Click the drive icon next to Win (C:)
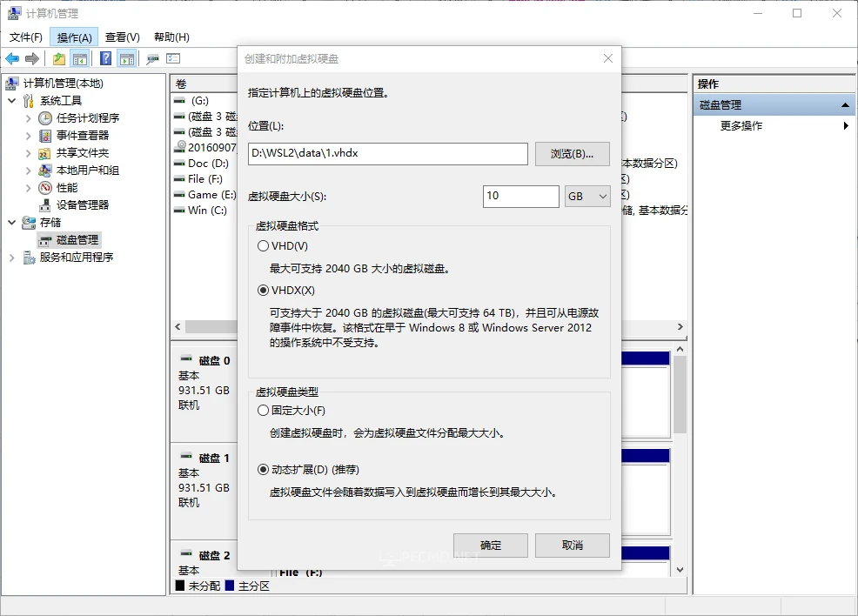Image resolution: width=858 pixels, height=616 pixels. pos(179,210)
